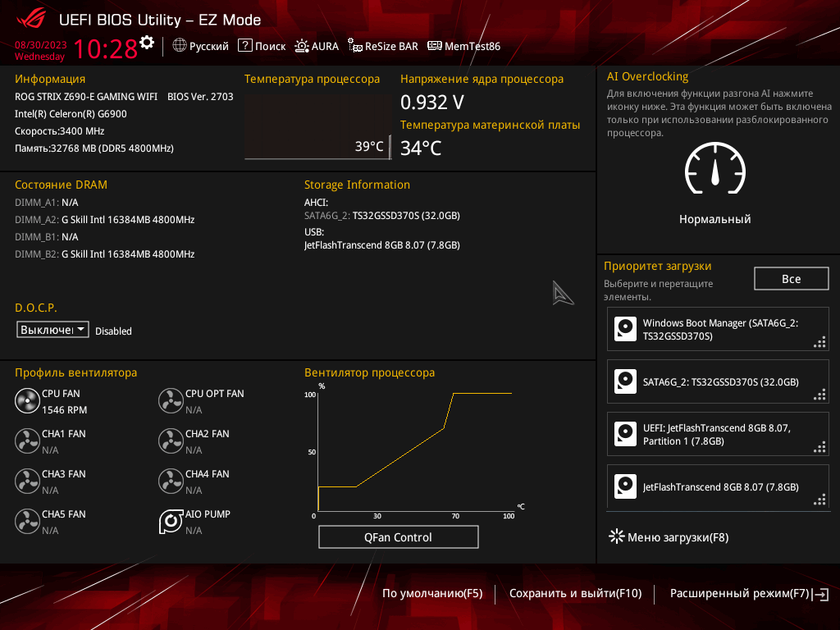Open the Поиск menu item
The height and width of the screenshot is (630, 840).
(x=270, y=46)
